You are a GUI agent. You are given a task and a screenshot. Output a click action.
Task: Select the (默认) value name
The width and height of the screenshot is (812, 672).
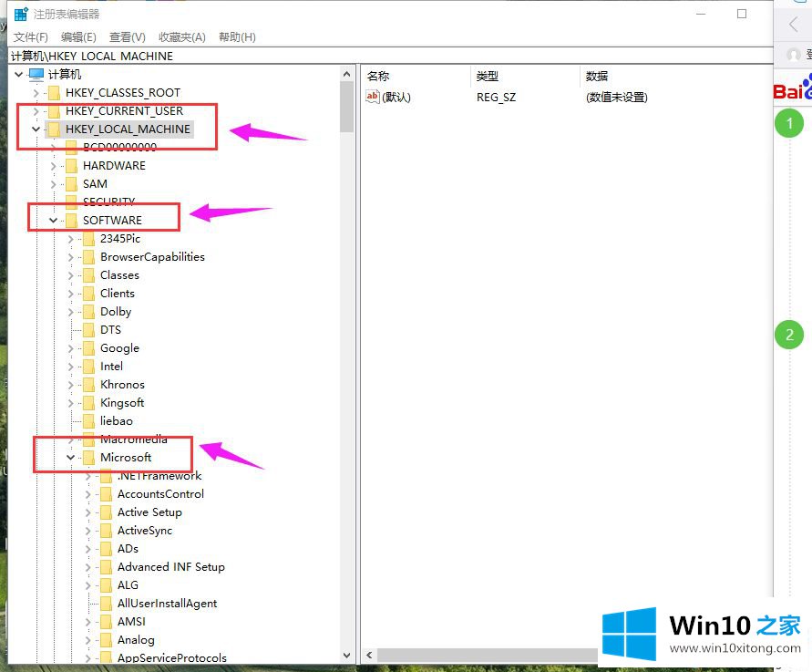(x=396, y=97)
